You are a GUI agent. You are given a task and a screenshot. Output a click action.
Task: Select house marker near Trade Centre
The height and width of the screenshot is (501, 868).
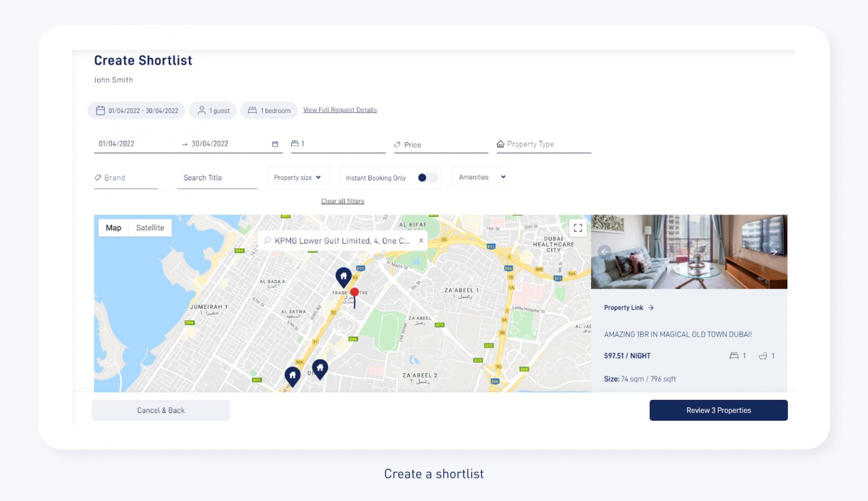pyautogui.click(x=343, y=277)
